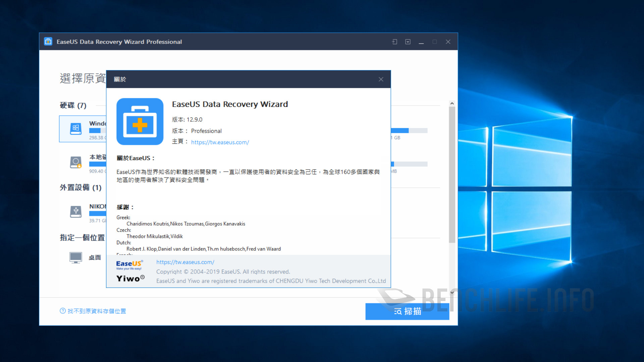
Task: Open 找不到原資料存儲位置 help link
Action: point(93,311)
